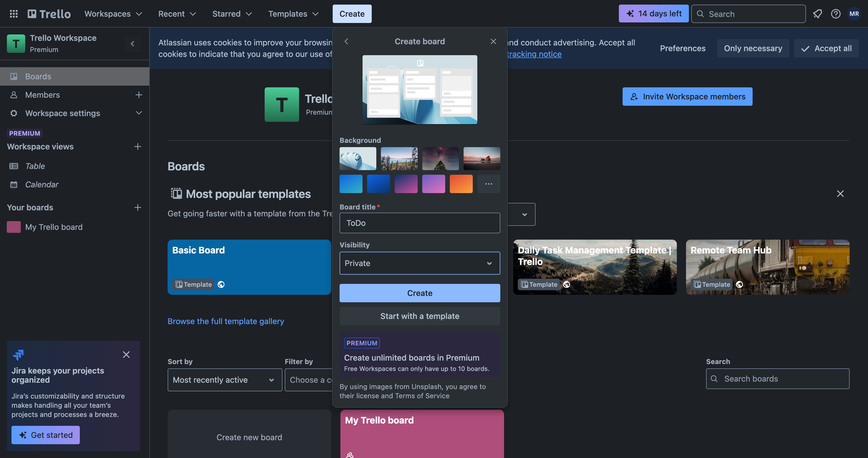
Task: Click Start with a template button
Action: coord(420,316)
